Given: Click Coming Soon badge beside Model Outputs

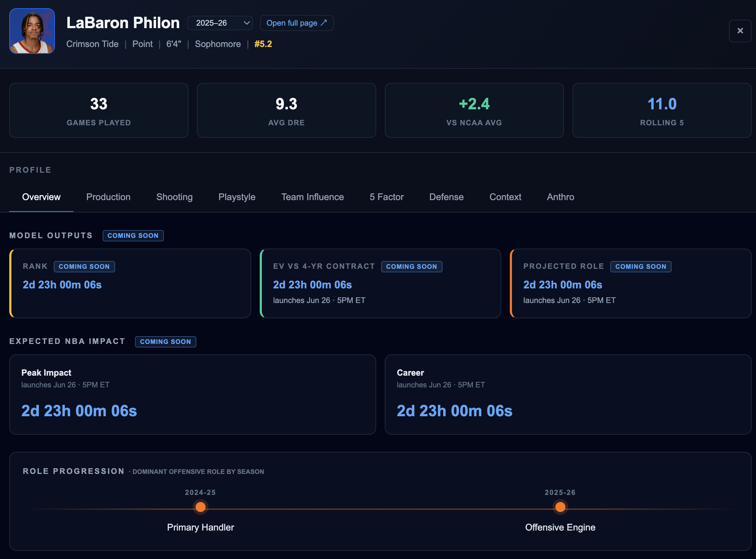Looking at the screenshot, I should coord(133,236).
